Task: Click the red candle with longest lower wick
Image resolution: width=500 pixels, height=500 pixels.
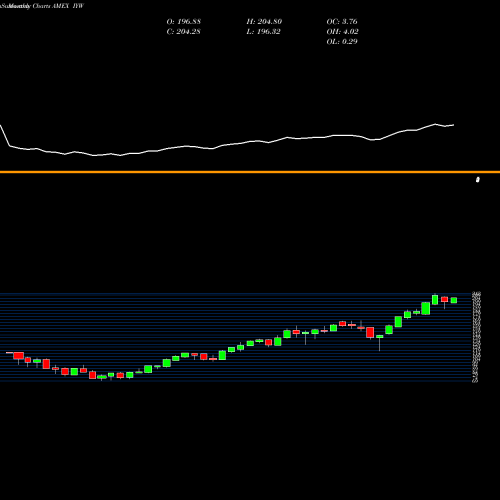Action: click(x=444, y=301)
